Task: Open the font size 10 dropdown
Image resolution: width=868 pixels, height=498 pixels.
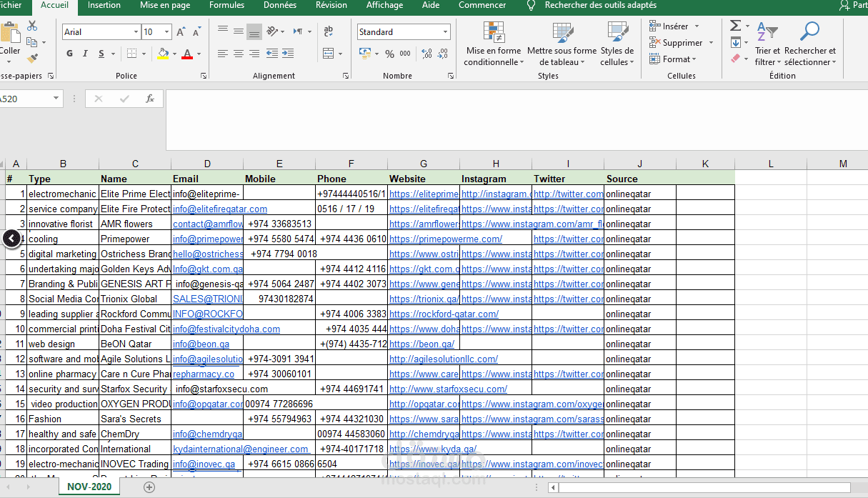Action: (167, 32)
